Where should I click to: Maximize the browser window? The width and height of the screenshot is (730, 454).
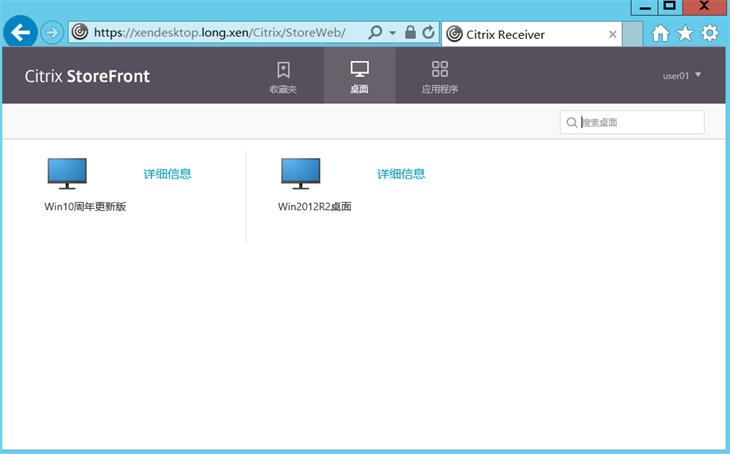[x=670, y=7]
